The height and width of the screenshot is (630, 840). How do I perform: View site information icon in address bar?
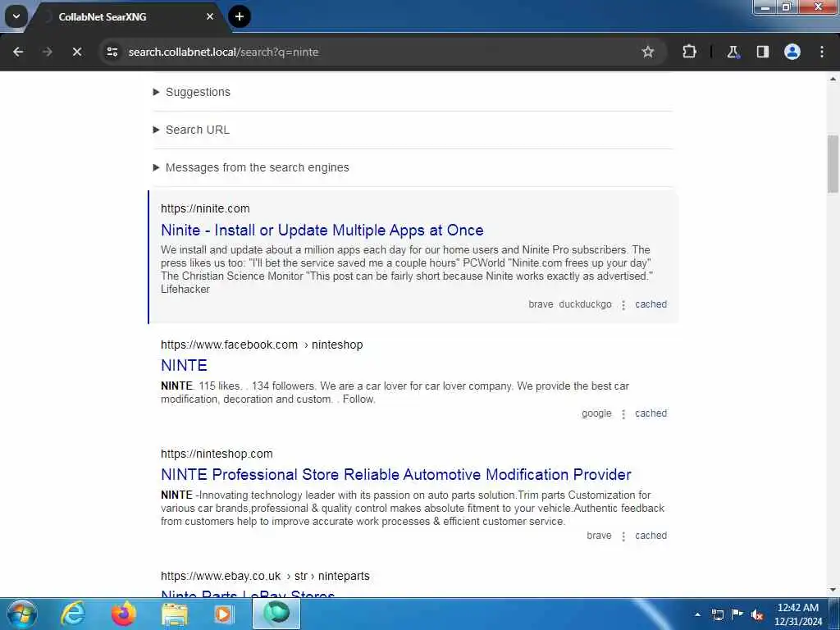tap(112, 52)
